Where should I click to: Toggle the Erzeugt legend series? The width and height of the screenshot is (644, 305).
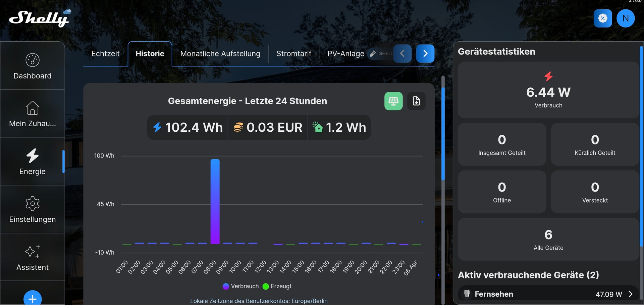click(277, 286)
